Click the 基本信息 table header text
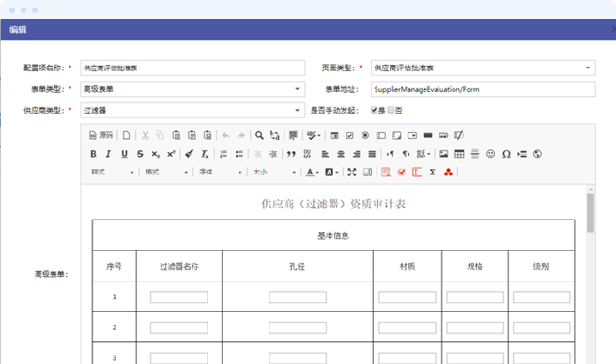Viewport: 616px width, 364px height. (x=333, y=235)
